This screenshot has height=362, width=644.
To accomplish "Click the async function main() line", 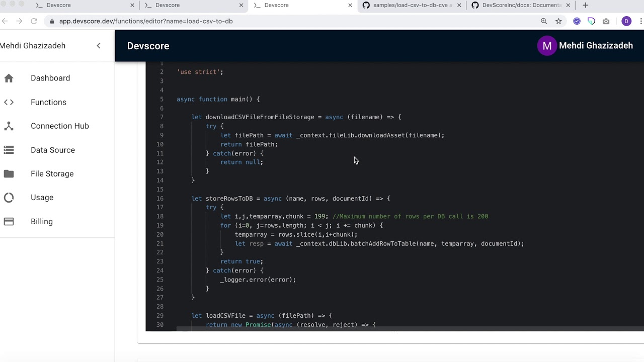I will (218, 99).
